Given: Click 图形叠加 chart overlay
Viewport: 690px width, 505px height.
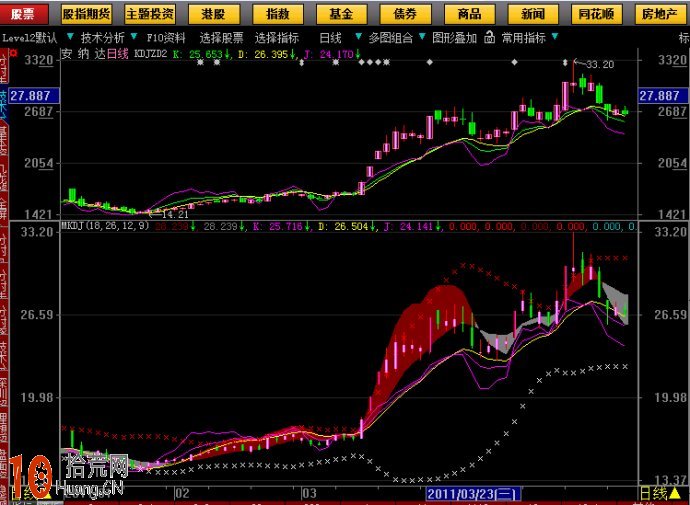Looking at the screenshot, I should coord(455,38).
